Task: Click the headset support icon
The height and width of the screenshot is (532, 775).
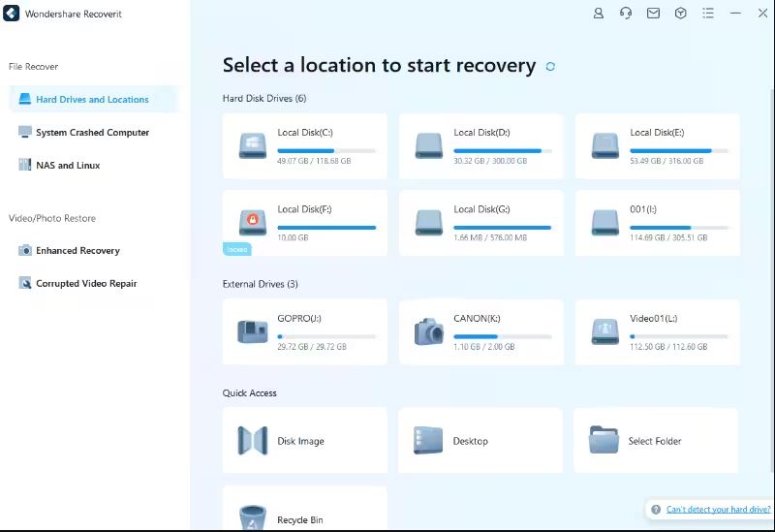Action: (626, 14)
